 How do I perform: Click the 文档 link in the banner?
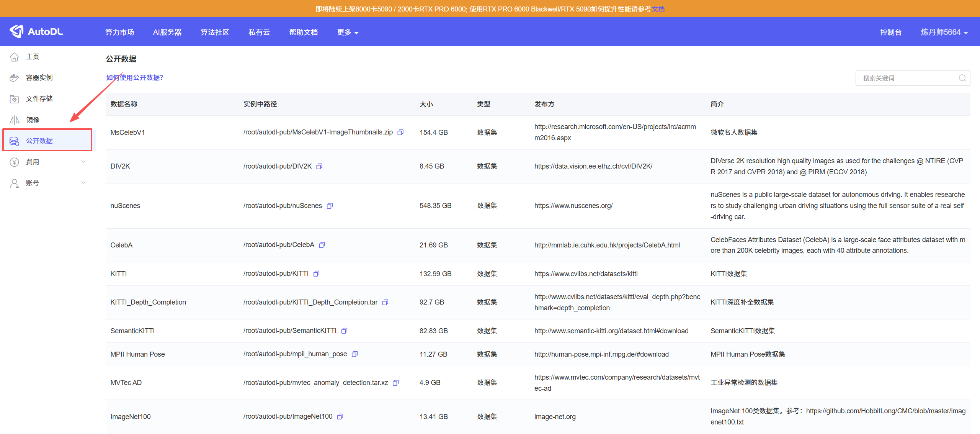658,9
